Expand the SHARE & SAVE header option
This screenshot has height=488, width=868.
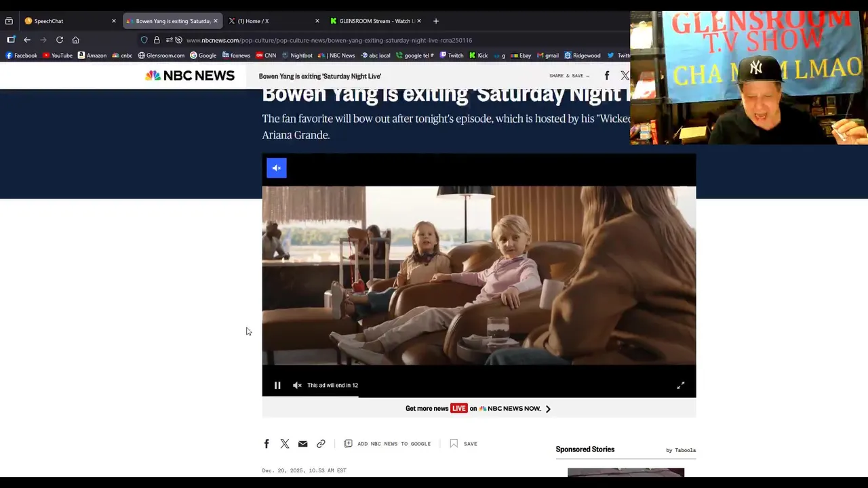[569, 76]
